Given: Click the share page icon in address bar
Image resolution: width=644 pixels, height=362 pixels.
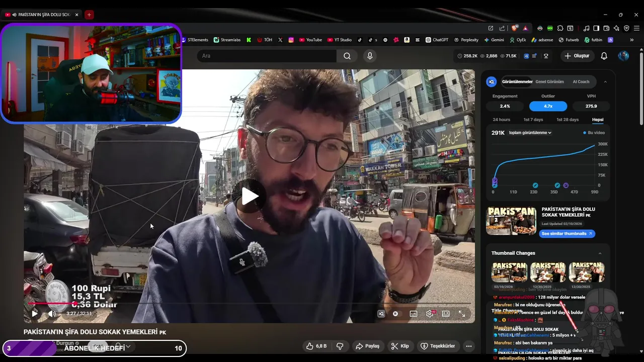Looking at the screenshot, I should pos(502,28).
